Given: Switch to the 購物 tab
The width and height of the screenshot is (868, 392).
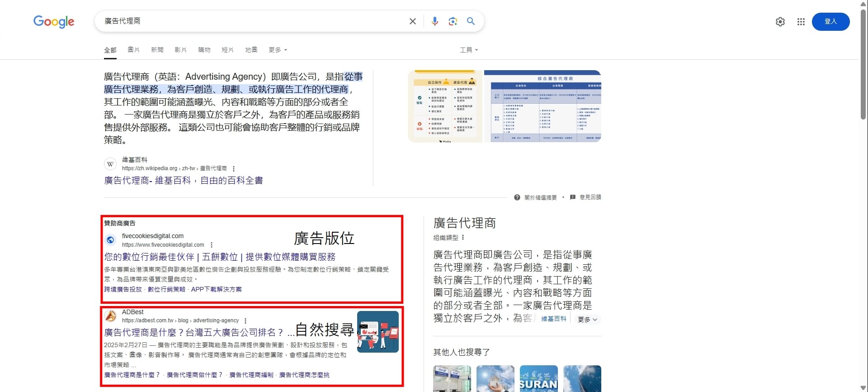Looking at the screenshot, I should [x=204, y=50].
